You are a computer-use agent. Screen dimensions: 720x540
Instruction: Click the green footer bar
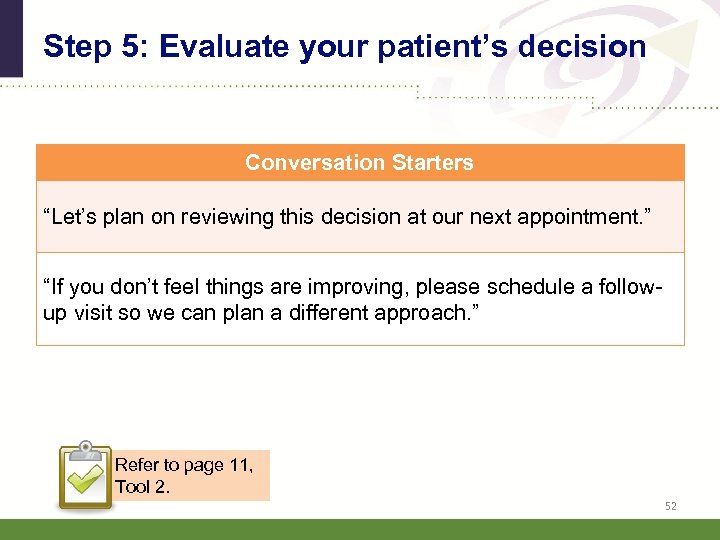click(360, 529)
